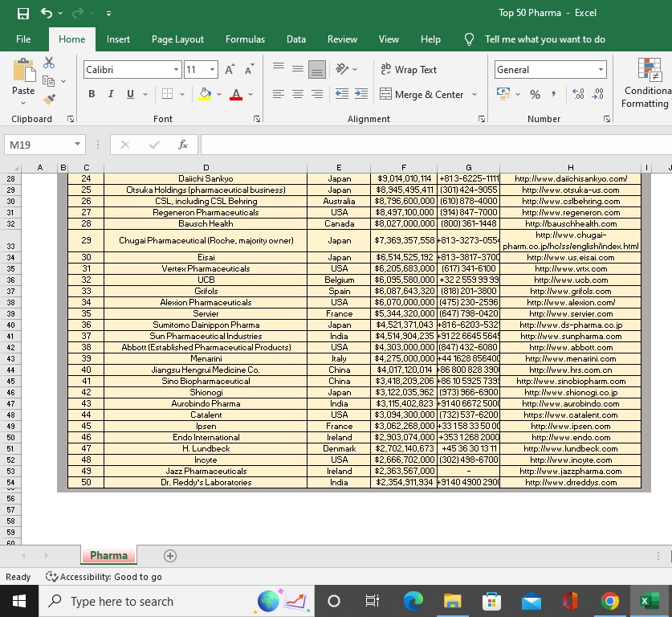Decrease font size with the smaller A

pyautogui.click(x=249, y=69)
